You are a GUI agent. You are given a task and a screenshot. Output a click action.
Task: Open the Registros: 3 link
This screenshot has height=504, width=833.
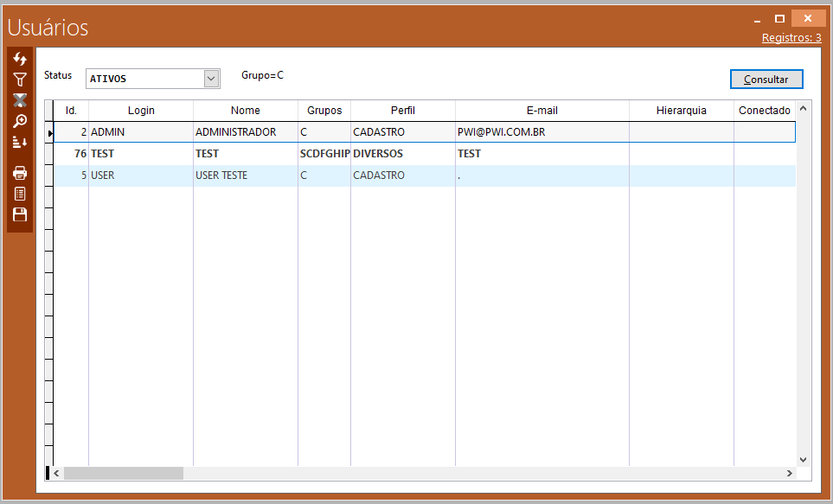791,38
